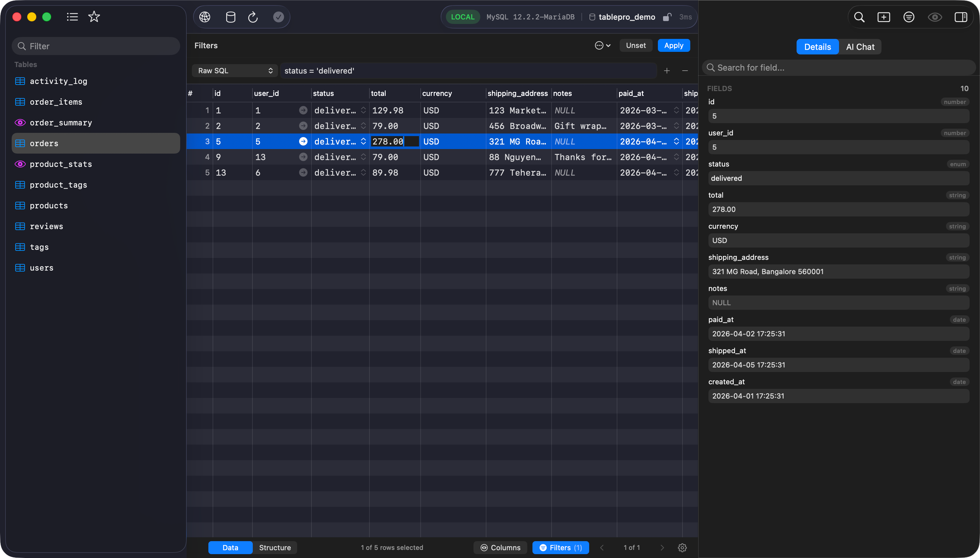Click the filter-lines circle icon top-right
This screenshot has width=980, height=558.
pyautogui.click(x=909, y=17)
